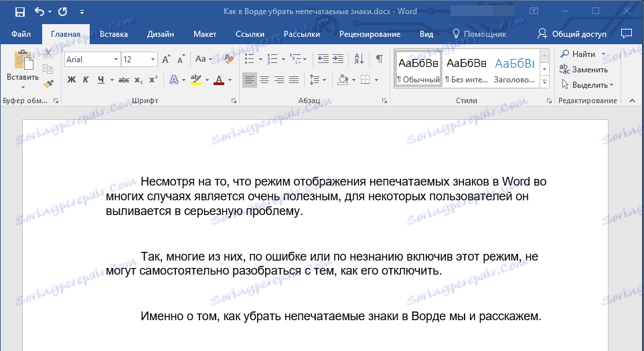Open the highlight color dropdown arrow

click(x=207, y=80)
